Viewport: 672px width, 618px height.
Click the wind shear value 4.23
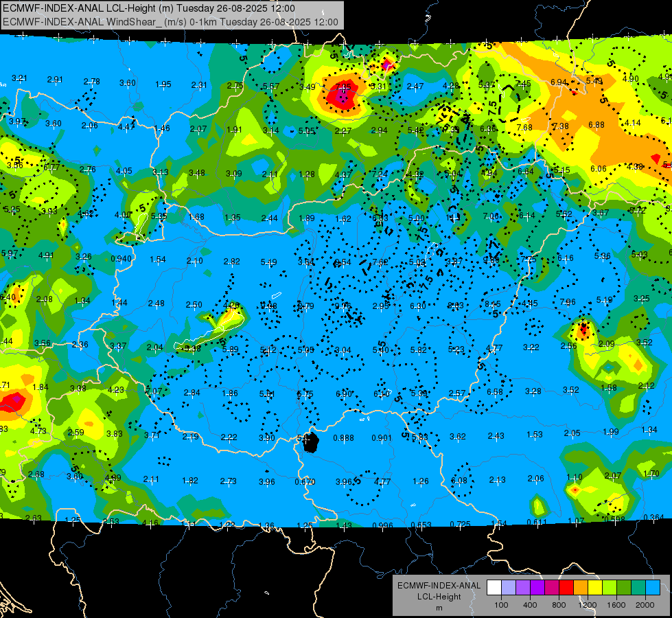[116, 390]
